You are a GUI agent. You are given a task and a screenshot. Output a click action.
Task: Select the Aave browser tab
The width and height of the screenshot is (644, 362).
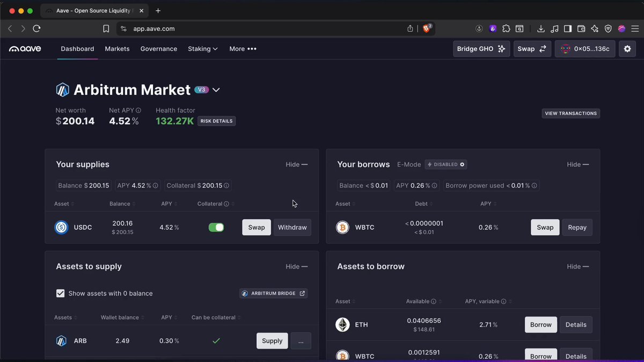(94, 11)
